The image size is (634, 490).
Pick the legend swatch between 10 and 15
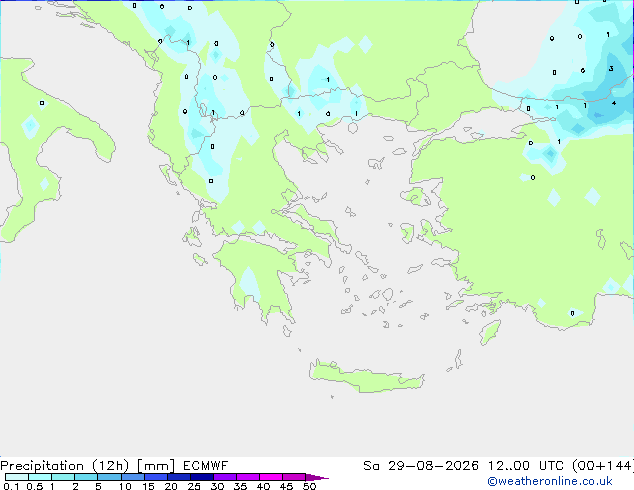(x=132, y=477)
